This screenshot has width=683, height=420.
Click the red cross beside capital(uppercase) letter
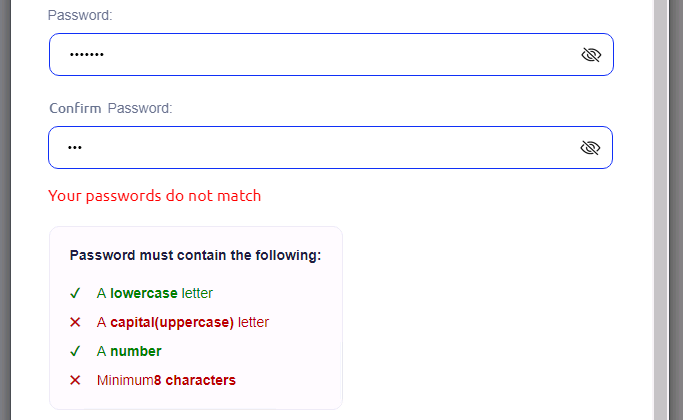pos(75,323)
